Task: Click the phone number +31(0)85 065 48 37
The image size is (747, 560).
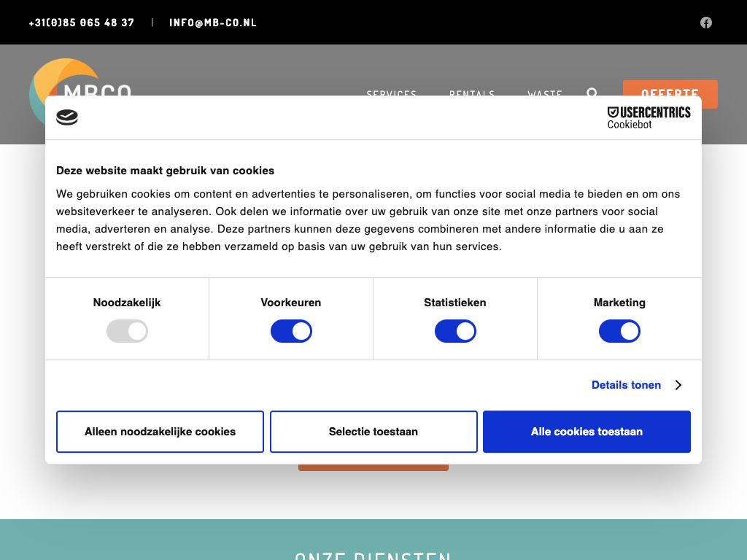Action: point(82,23)
